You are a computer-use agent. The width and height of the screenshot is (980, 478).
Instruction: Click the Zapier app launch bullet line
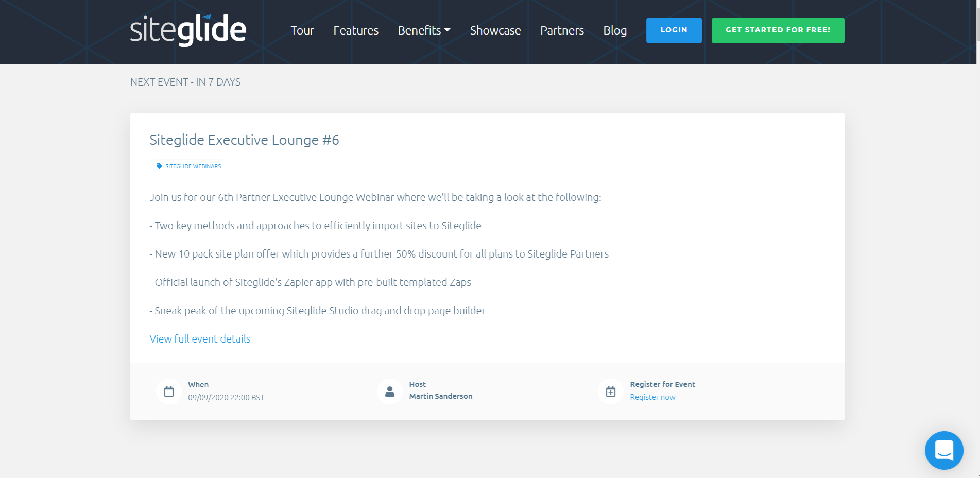[310, 282]
